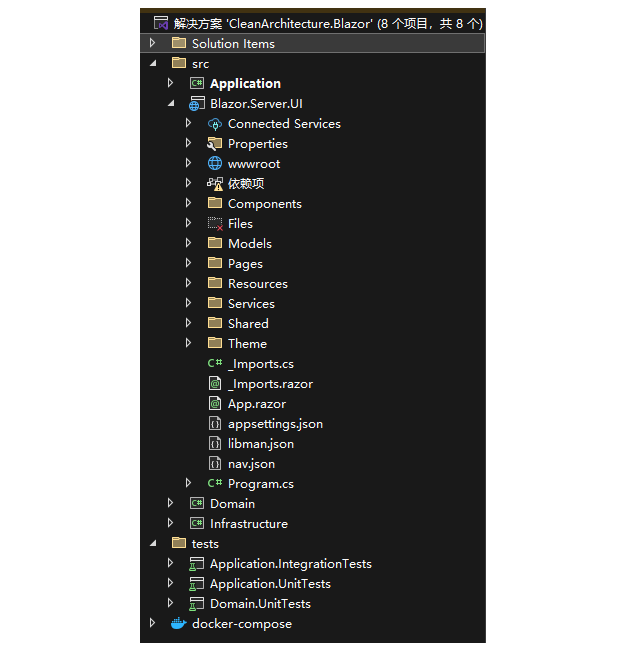644x663 pixels.
Task: Select 'Application.UnitTests' project label
Action: click(x=270, y=584)
